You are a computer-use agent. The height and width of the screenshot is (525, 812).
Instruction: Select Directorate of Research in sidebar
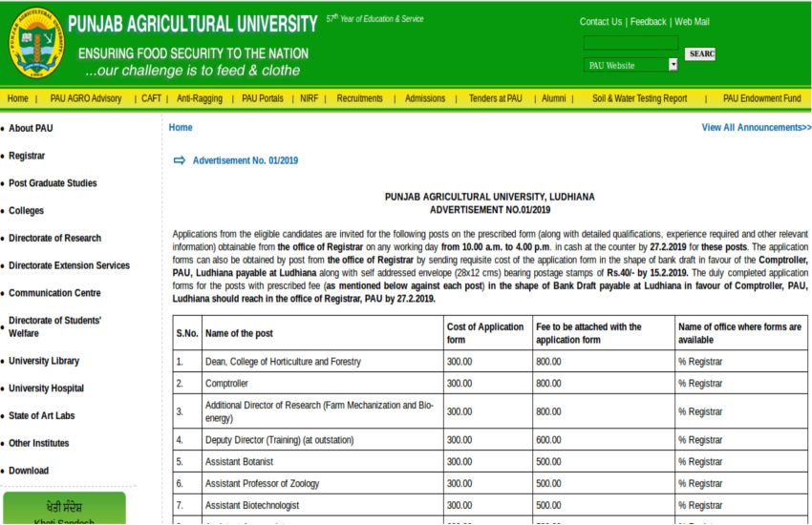54,238
